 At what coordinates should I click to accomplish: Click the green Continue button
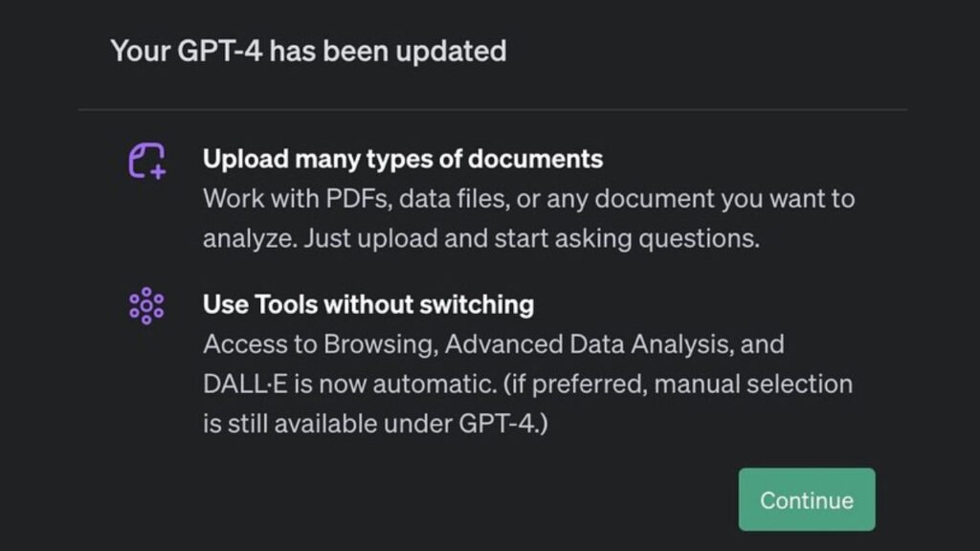click(x=806, y=499)
